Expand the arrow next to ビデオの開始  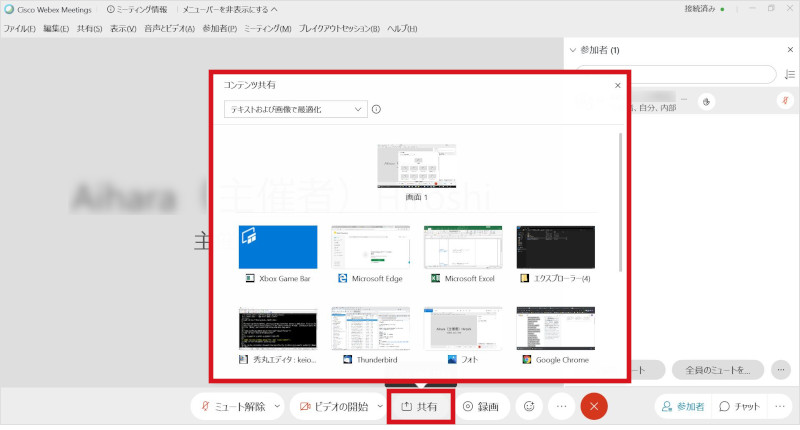tap(378, 407)
